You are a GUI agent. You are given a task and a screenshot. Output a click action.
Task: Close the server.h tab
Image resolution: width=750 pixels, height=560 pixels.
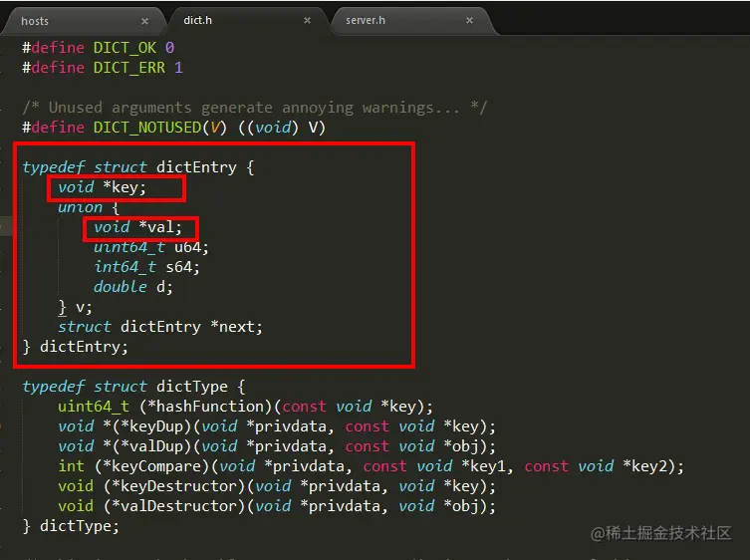(x=469, y=20)
